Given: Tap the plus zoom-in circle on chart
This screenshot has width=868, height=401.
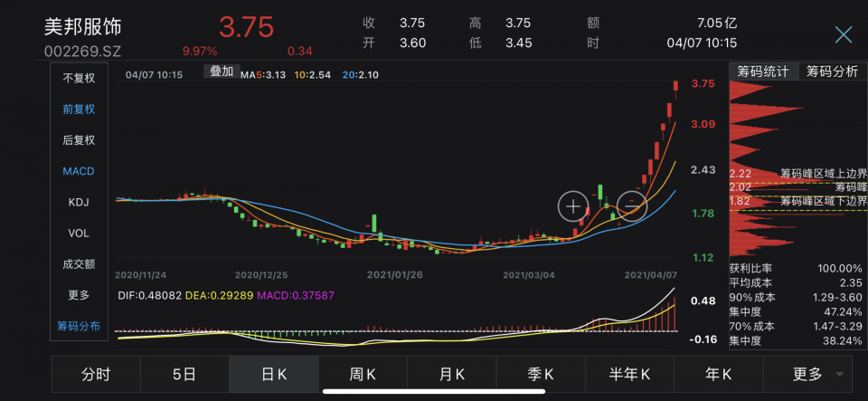Looking at the screenshot, I should coord(573,206).
